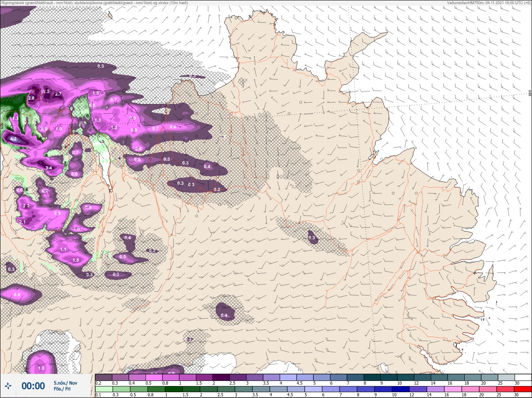Click the '5.nóv./ Nov' date label
This screenshot has height=398, width=532.
point(65,383)
